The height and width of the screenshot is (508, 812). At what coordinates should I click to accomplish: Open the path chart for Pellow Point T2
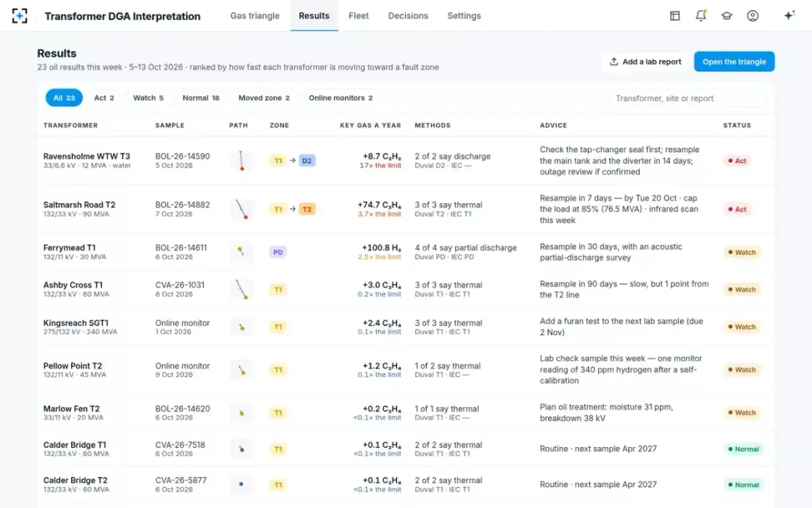[x=242, y=370]
